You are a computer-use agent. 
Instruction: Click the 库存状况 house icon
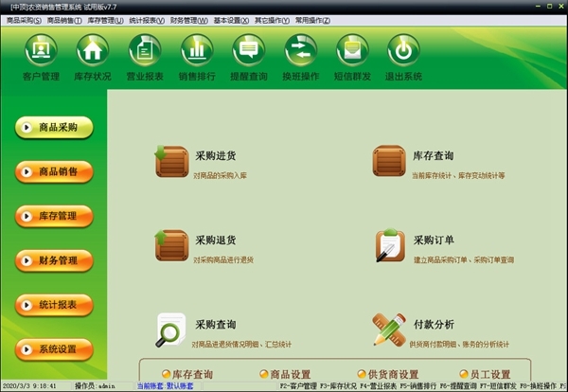pyautogui.click(x=93, y=50)
